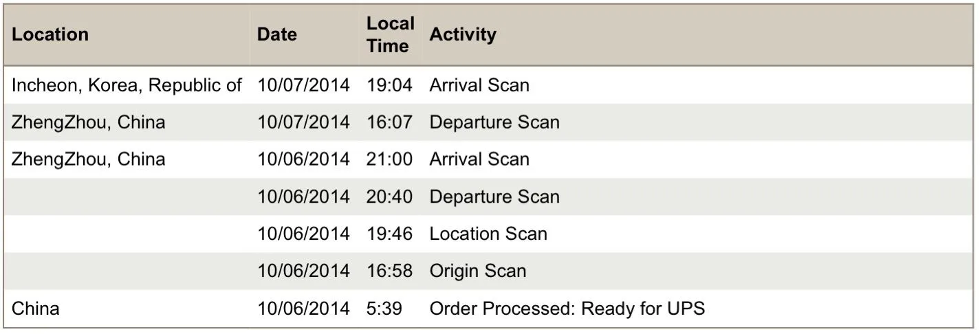Click Order Processed: Ready for UPS
Image resolution: width=980 pixels, height=334 pixels.
(567, 309)
